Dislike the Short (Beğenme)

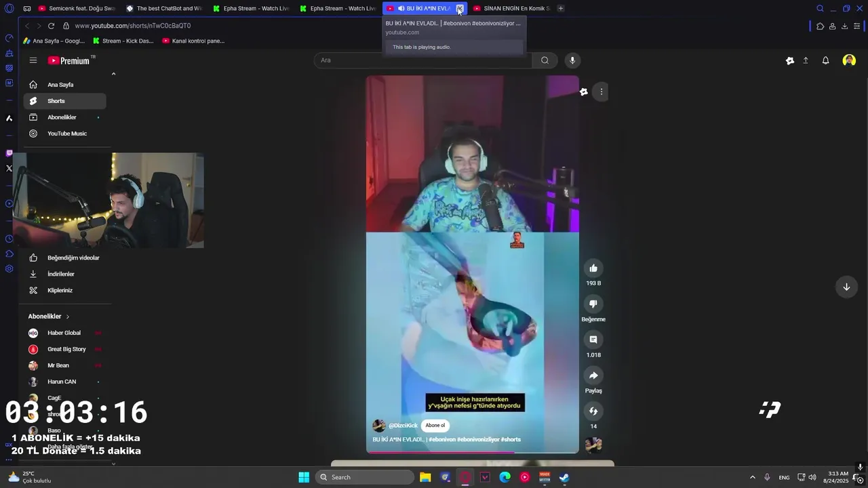[x=593, y=304]
